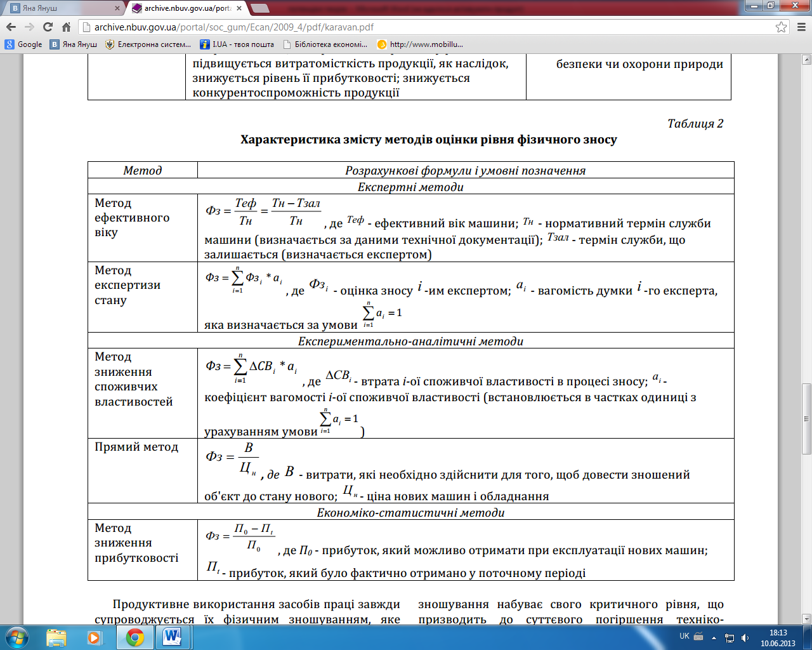This screenshot has width=812, height=650.
Task: Open the Яна Януш bookmark in bookmarks bar
Action: point(74,44)
